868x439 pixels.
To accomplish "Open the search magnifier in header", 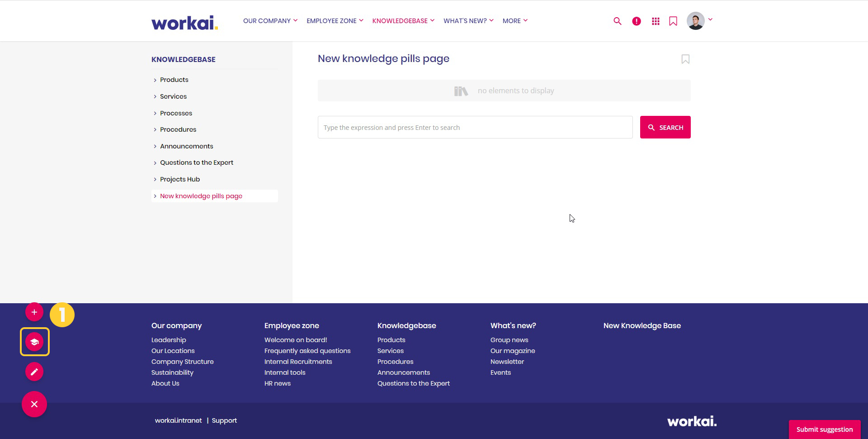I will tap(617, 21).
